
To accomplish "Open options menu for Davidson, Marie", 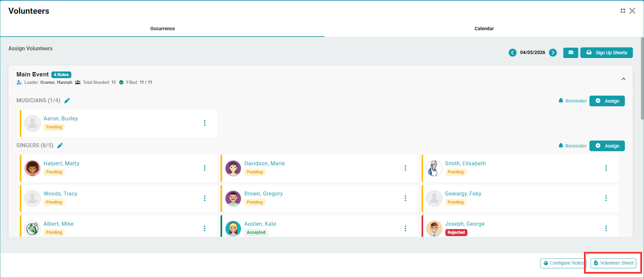I will coord(405,168).
